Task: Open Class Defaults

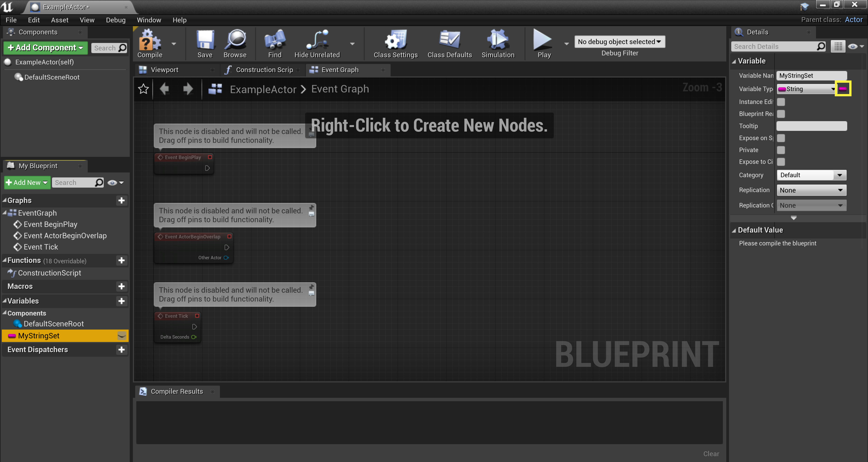Action: [x=450, y=43]
